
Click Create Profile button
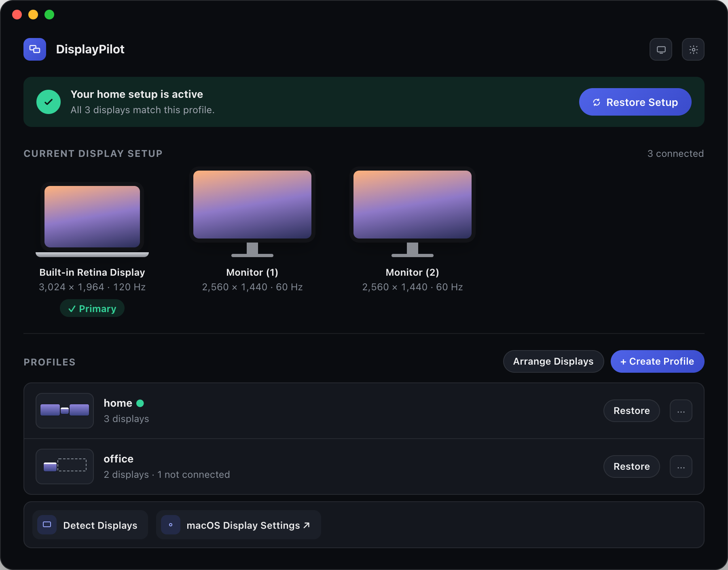[x=657, y=361]
